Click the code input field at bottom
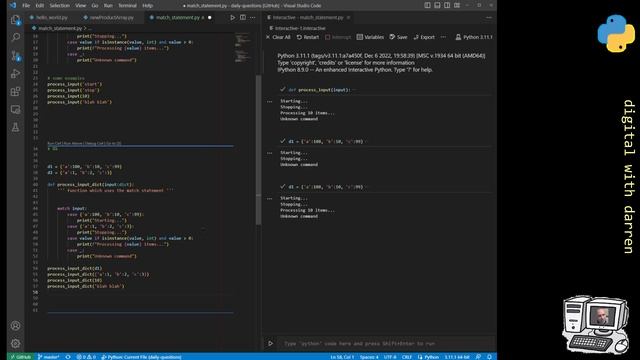 tap(385, 344)
